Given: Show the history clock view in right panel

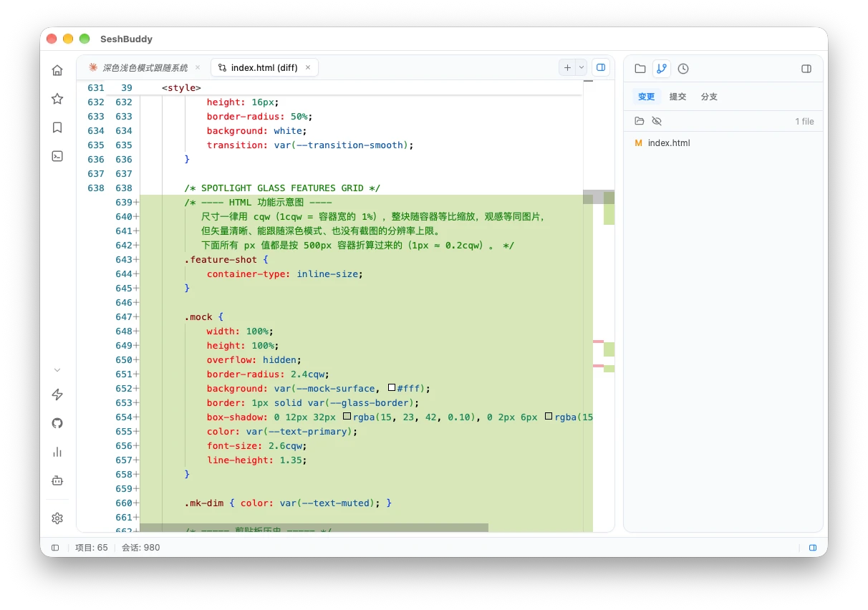Looking at the screenshot, I should pos(683,69).
